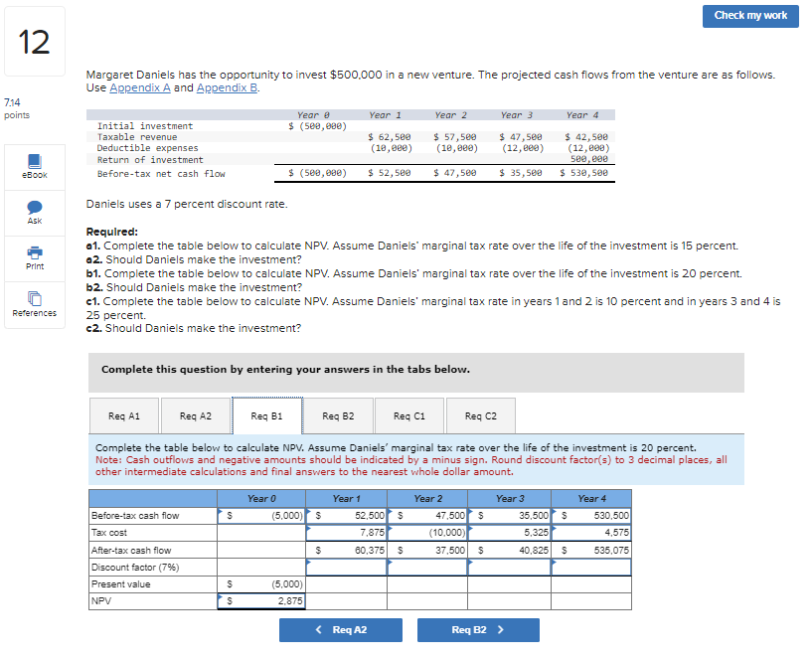The width and height of the screenshot is (812, 660).
Task: Switch to the Req C2 tab
Action: tap(481, 416)
